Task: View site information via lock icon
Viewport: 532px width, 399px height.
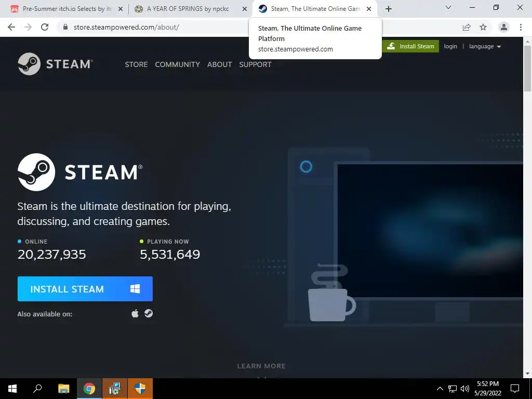Action: 65,27
